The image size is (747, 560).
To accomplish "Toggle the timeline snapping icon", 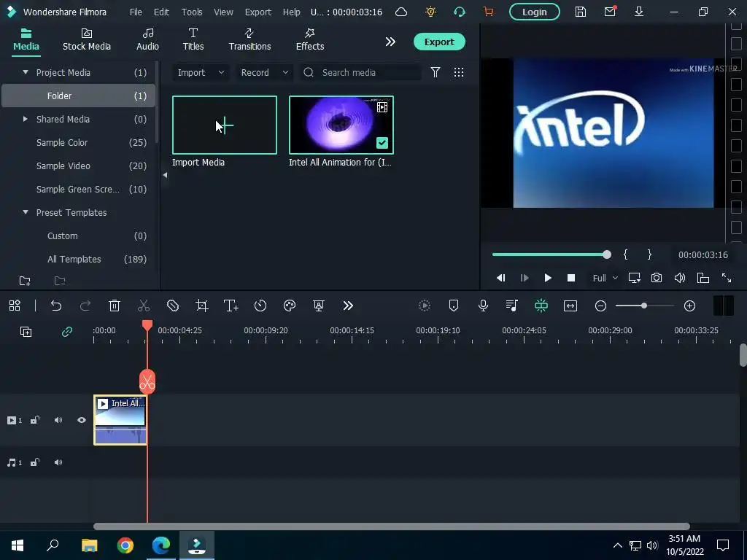I will pos(541,306).
